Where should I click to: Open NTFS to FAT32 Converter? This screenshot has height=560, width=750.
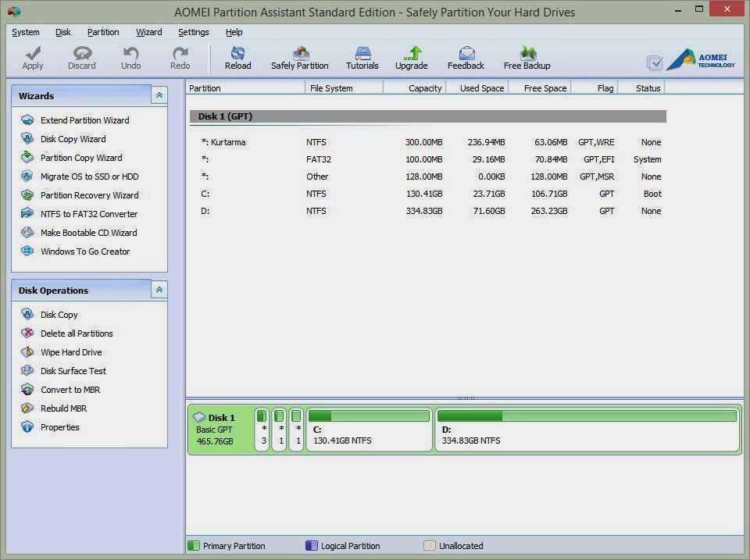89,214
